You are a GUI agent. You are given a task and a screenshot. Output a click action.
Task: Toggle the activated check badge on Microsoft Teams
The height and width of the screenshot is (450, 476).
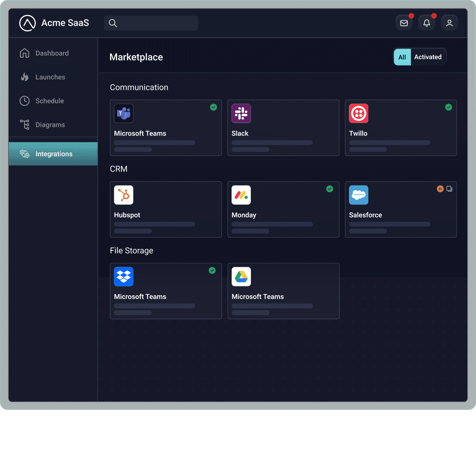213,107
